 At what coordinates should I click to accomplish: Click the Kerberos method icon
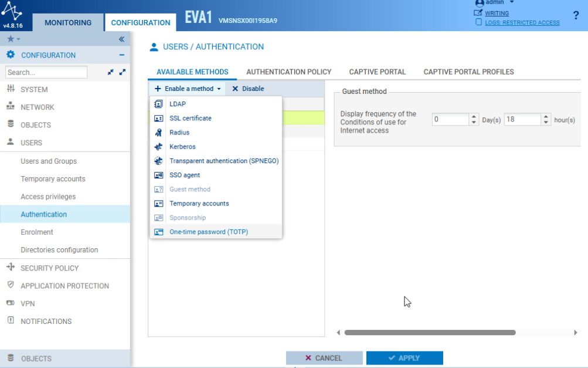[159, 147]
